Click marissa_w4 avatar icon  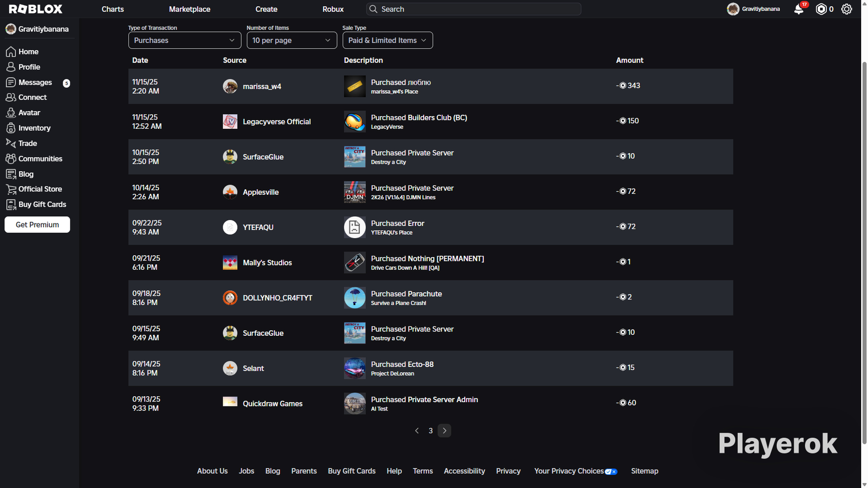(230, 86)
